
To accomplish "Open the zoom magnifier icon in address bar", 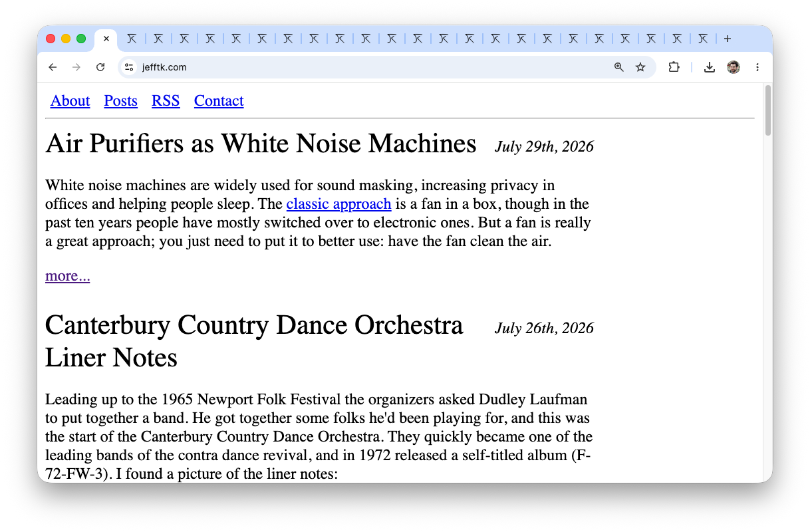I will pos(619,67).
